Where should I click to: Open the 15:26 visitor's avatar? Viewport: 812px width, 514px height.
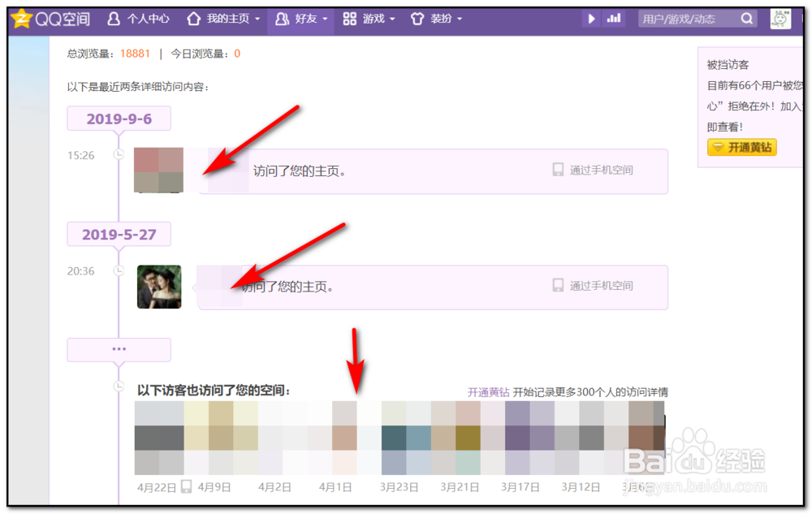tap(158, 171)
